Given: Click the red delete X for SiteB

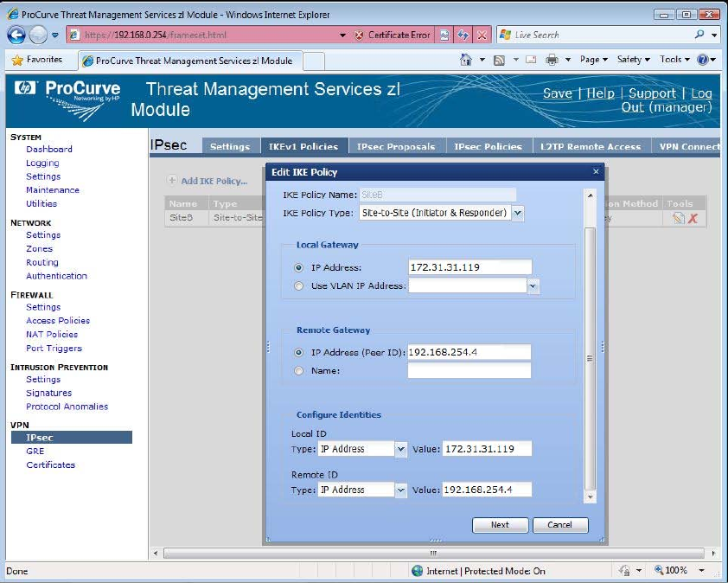Looking at the screenshot, I should click(x=693, y=218).
